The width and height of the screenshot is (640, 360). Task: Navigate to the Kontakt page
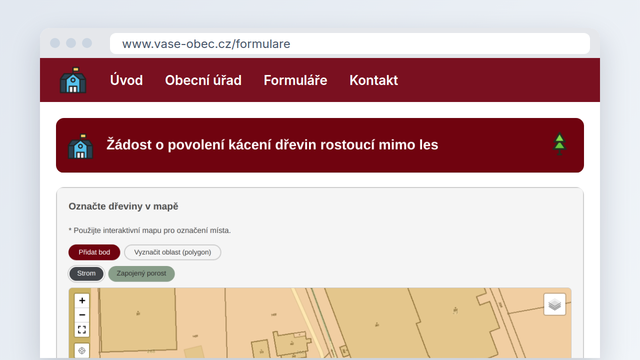click(x=373, y=80)
